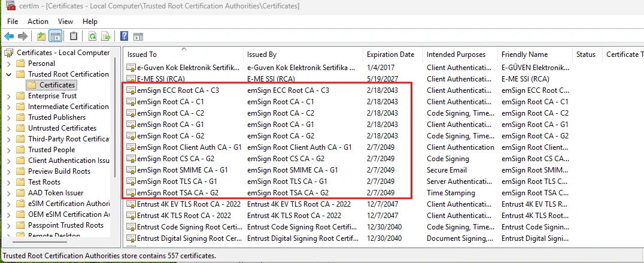The width and height of the screenshot is (644, 263).
Task: Click the Back arrow toolbar icon
Action: [x=9, y=36]
